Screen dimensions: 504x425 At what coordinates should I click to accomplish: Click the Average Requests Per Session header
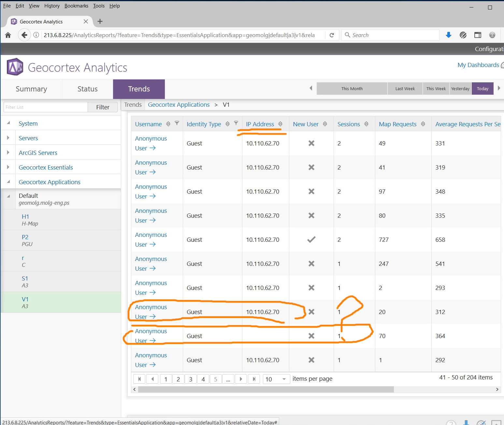coord(468,124)
